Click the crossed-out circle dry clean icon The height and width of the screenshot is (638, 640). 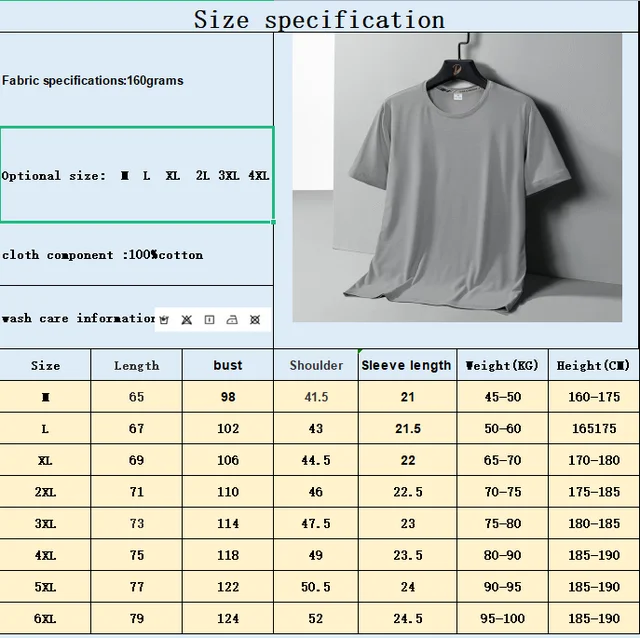[x=255, y=319]
